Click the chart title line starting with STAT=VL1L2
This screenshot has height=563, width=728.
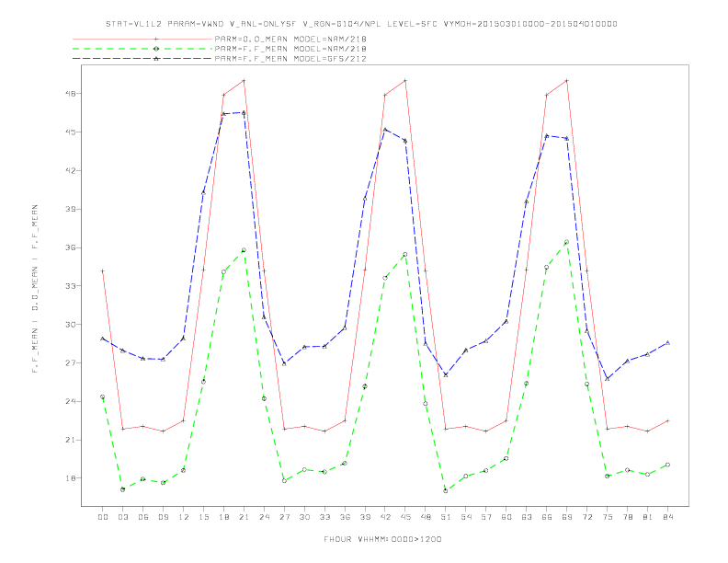[361, 24]
